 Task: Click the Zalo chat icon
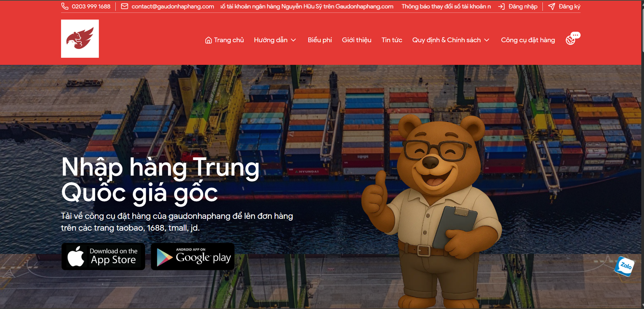624,266
